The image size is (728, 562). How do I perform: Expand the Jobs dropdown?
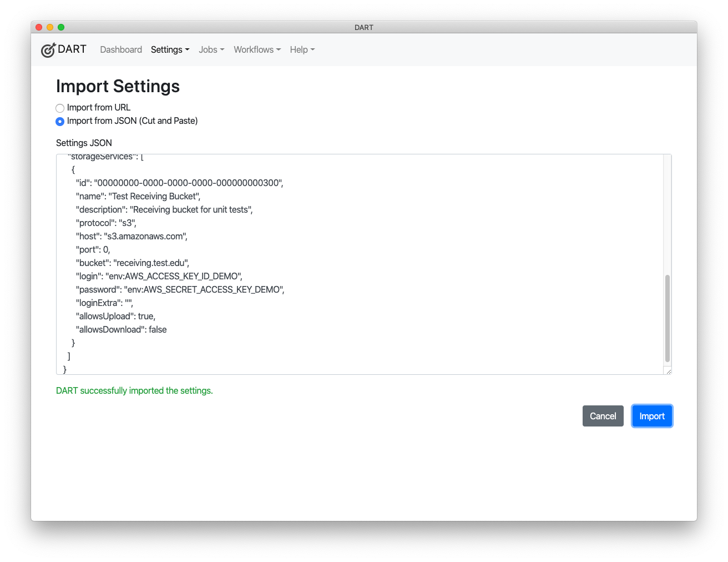pos(209,49)
